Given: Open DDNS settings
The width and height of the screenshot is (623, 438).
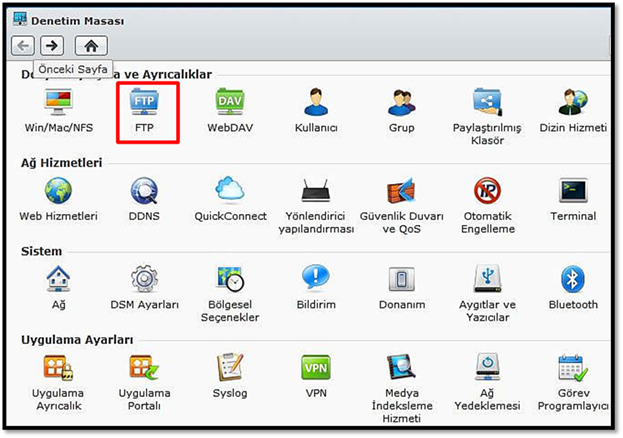Looking at the screenshot, I should coord(146,193).
